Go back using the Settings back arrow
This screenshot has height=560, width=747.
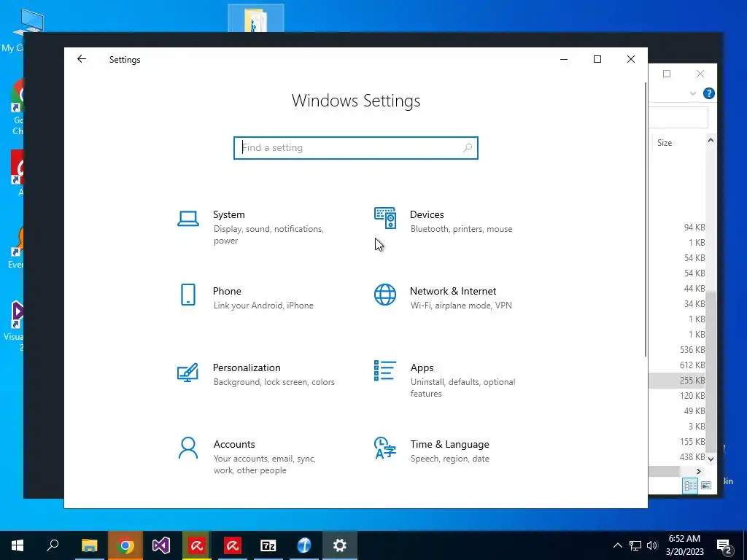click(82, 59)
